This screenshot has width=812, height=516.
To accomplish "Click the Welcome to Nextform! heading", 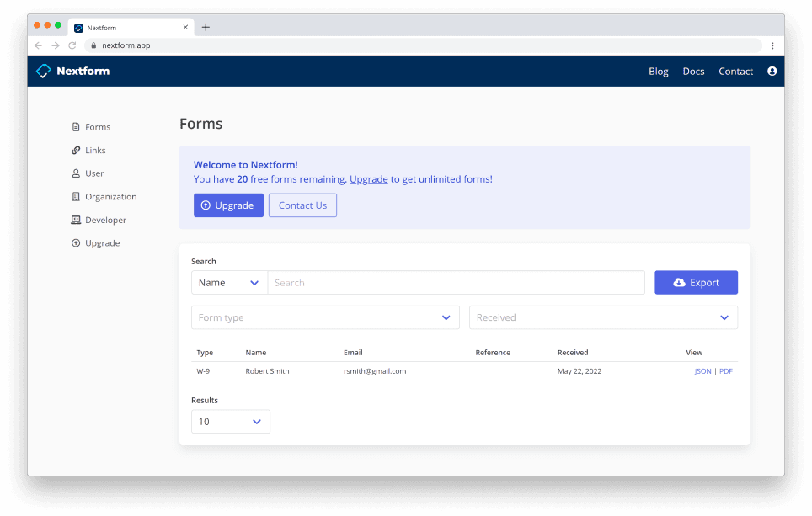I will point(245,165).
